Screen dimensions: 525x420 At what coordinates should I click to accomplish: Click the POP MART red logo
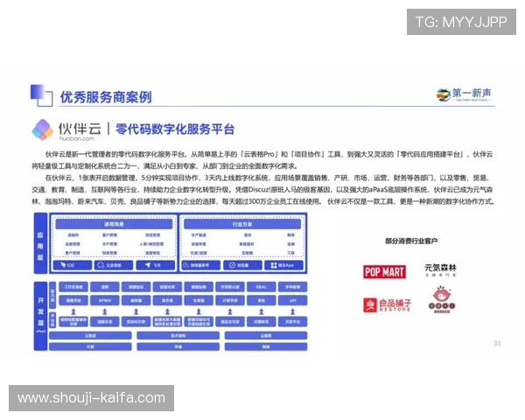[384, 271]
